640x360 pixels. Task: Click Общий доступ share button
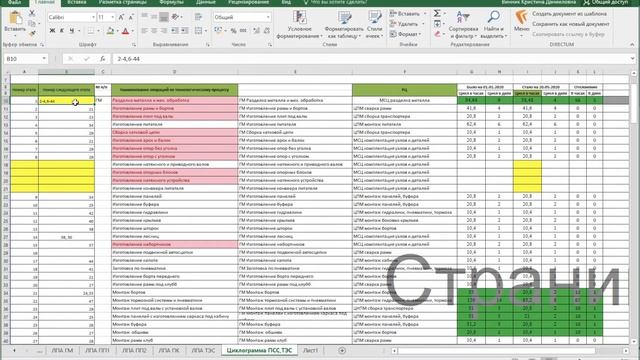606,2
